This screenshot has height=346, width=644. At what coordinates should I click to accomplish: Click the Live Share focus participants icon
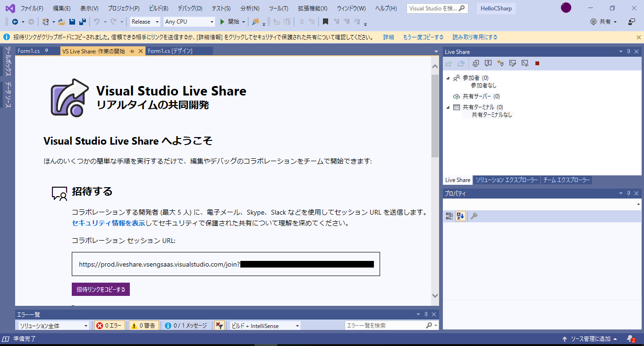click(x=476, y=63)
